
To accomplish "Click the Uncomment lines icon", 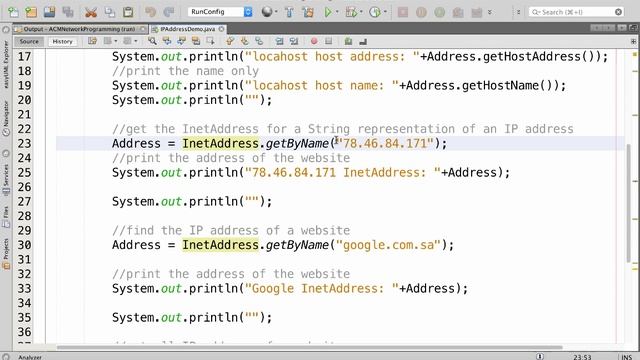I will point(363,41).
